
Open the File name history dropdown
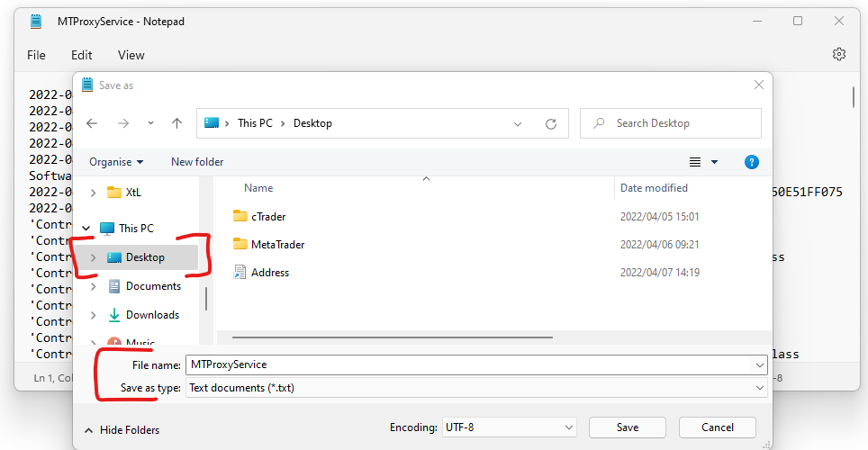pos(760,365)
